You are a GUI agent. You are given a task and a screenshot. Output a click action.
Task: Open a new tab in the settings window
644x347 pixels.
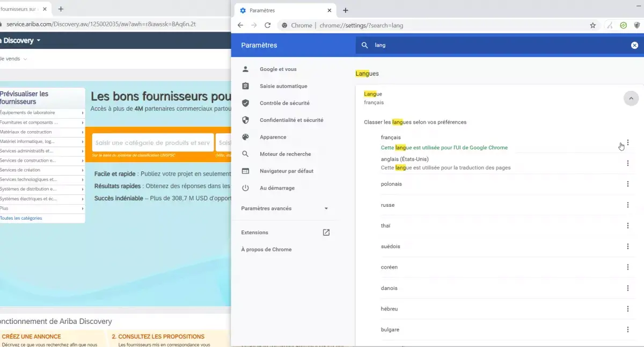point(346,10)
